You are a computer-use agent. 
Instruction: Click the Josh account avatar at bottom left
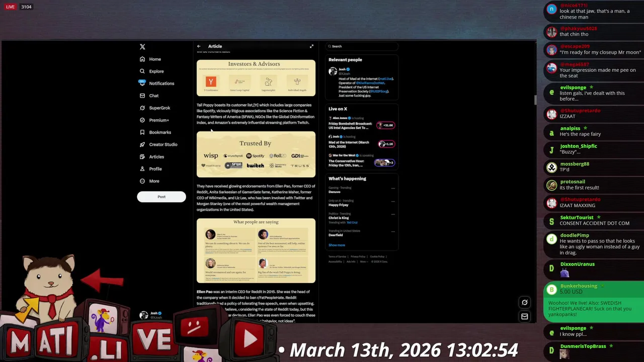[144, 315]
